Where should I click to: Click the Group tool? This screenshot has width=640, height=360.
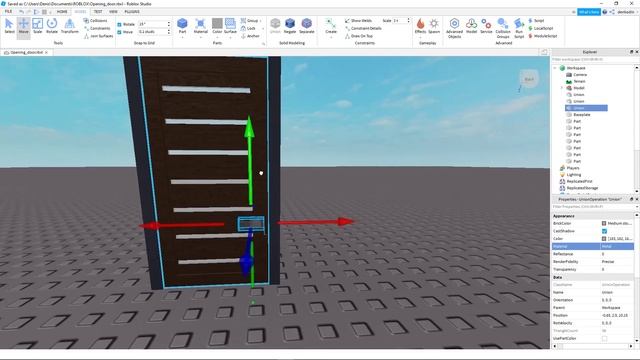coord(249,20)
